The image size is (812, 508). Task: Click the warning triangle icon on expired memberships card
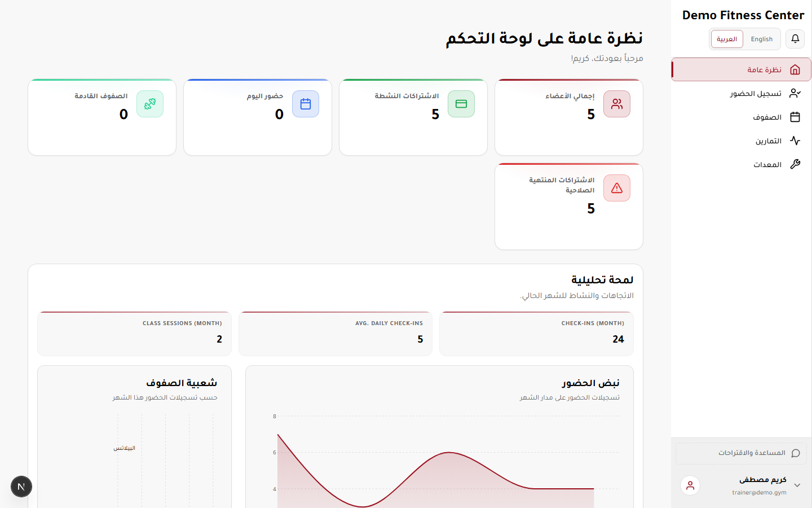617,188
